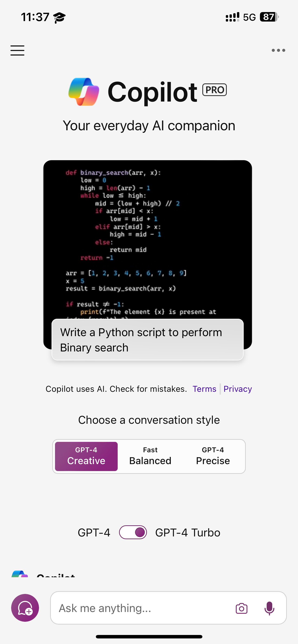Start a new topic chat button
The height and width of the screenshot is (644, 298).
coord(25,608)
